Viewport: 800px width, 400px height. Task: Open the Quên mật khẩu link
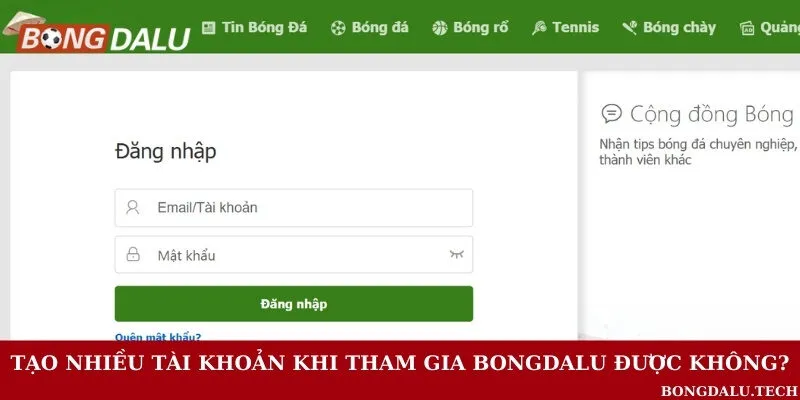click(158, 337)
